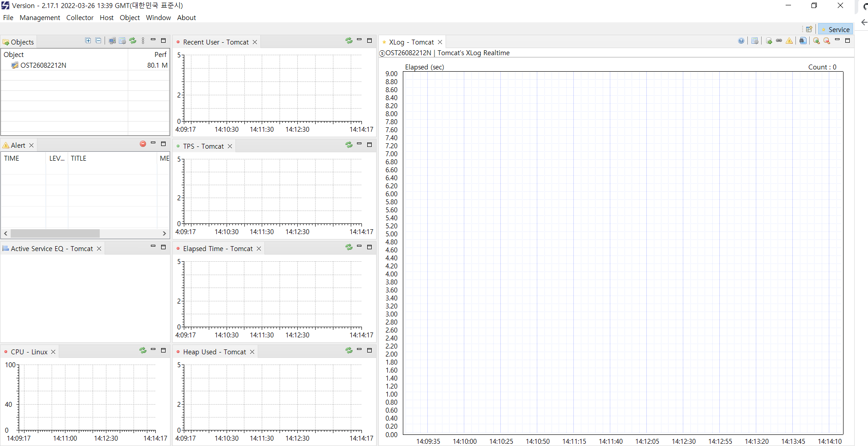Open XLog table settings icon
868x446 pixels.
[755, 41]
